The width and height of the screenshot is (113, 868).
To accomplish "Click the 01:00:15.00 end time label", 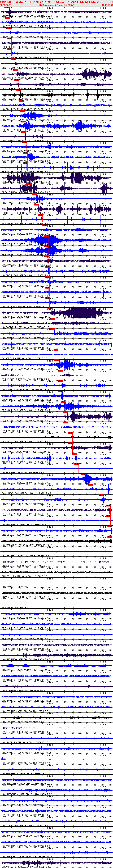I will click(x=107, y=5).
